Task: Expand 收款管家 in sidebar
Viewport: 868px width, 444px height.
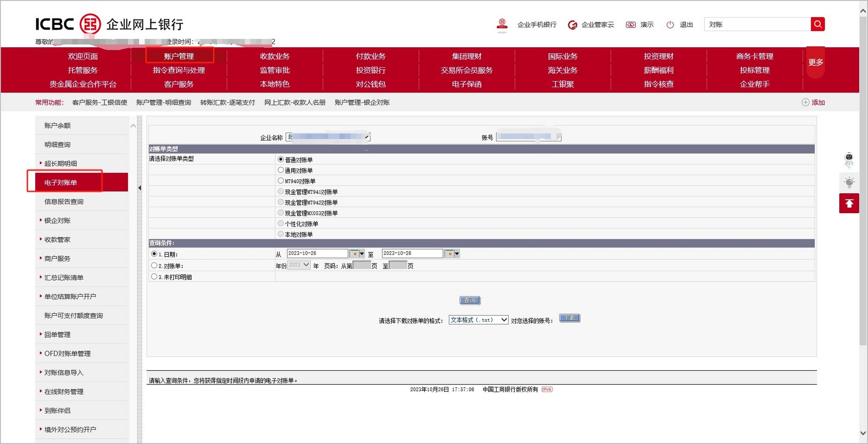Action: coord(57,240)
